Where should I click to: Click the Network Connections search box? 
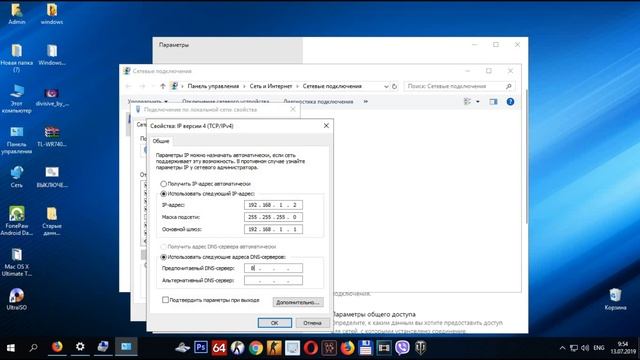point(459,86)
